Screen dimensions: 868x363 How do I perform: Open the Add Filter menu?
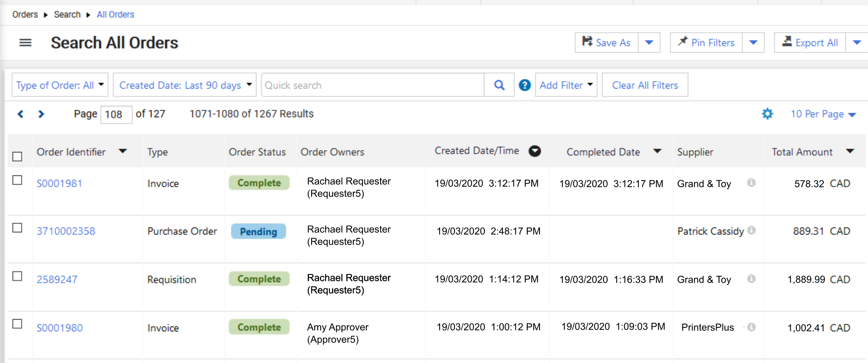[x=566, y=85]
